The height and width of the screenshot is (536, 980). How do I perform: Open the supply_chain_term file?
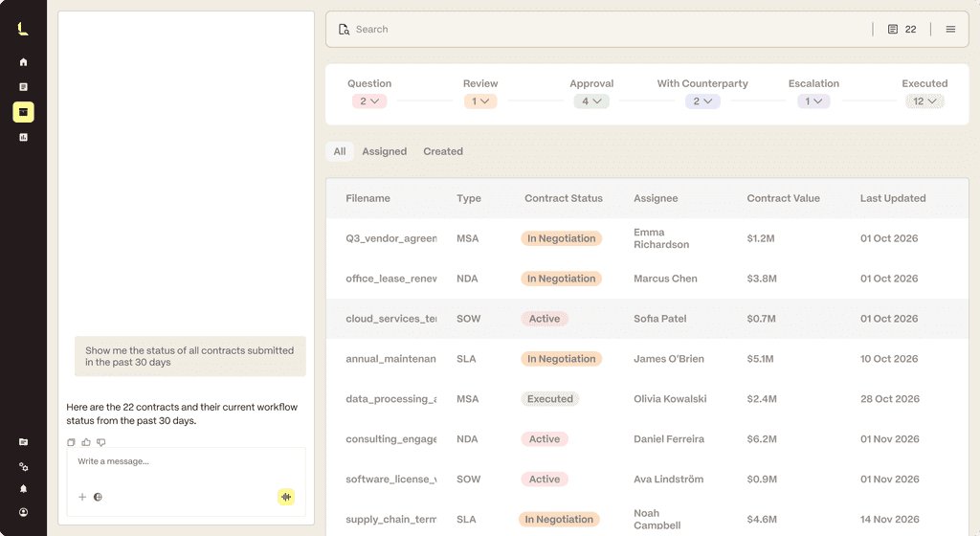(391, 519)
